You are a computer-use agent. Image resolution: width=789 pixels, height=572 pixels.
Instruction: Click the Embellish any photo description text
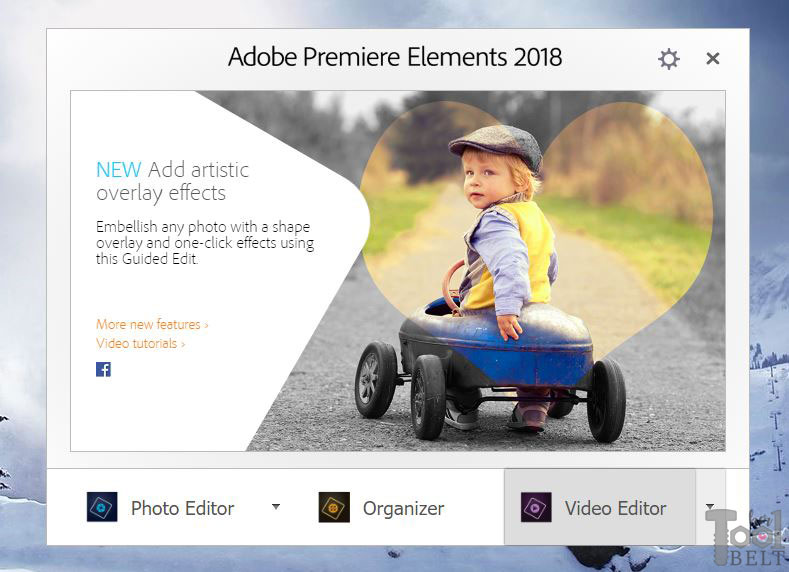205,242
